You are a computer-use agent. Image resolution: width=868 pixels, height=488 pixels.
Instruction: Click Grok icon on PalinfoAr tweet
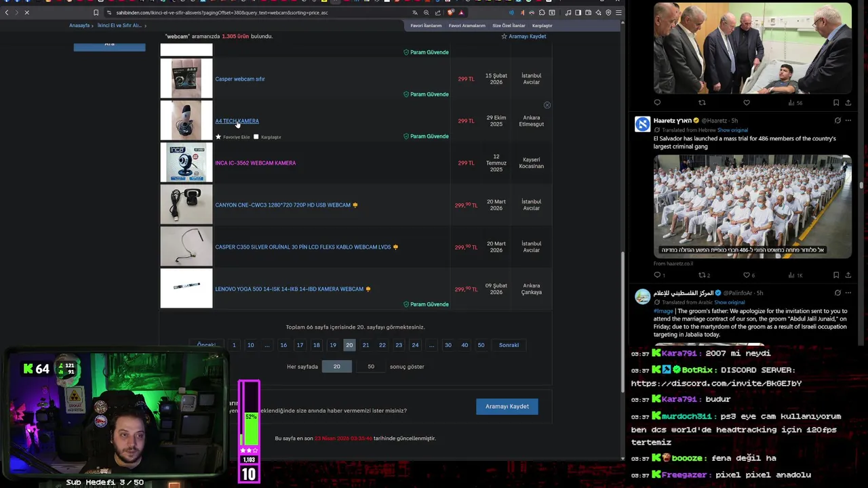tap(837, 293)
